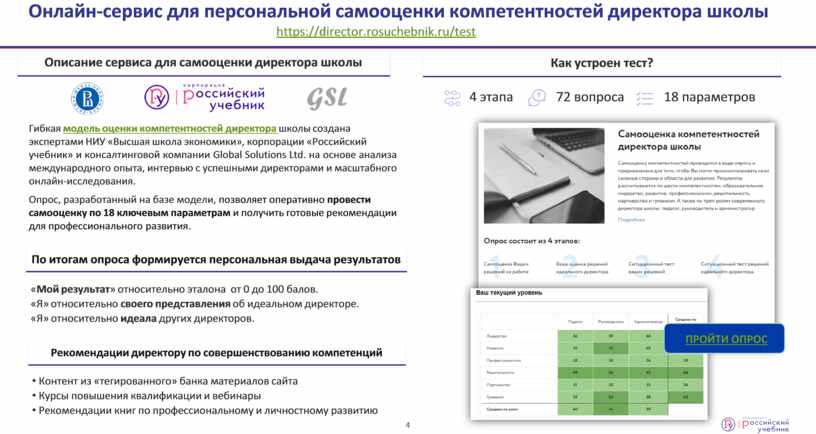This screenshot has height=434, width=816.
Task: Click the laptop and notebook photo
Action: [544, 176]
